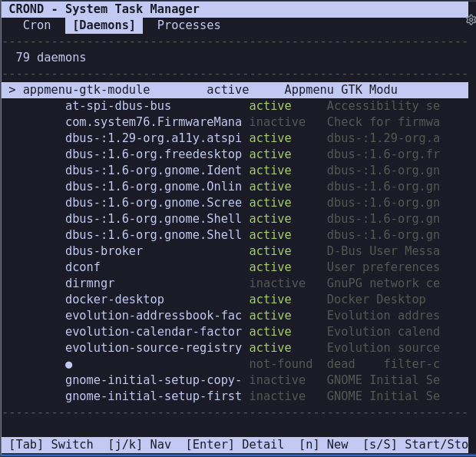
Task: Click active status of docker-desktop
Action: (270, 300)
